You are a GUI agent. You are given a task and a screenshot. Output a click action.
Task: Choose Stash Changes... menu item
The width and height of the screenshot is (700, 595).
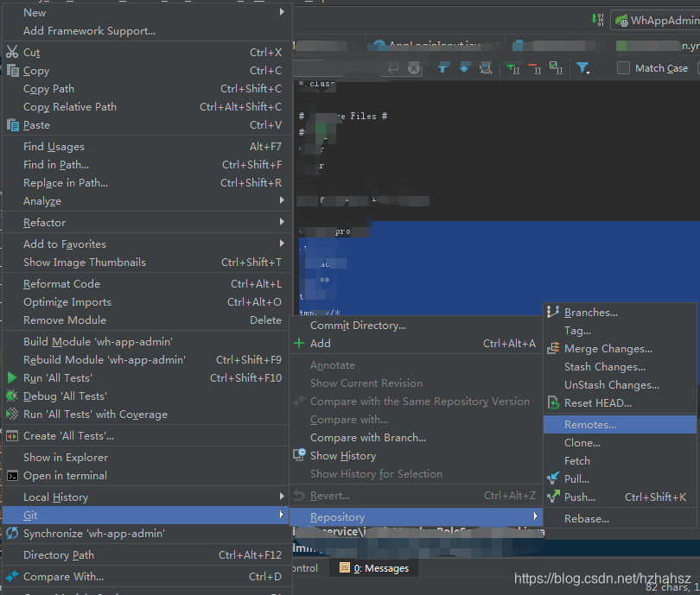pyautogui.click(x=620, y=367)
